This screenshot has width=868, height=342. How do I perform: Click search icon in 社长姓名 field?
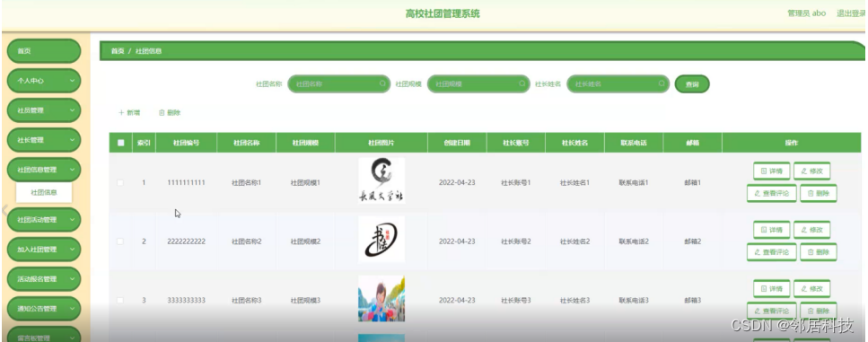tap(662, 83)
